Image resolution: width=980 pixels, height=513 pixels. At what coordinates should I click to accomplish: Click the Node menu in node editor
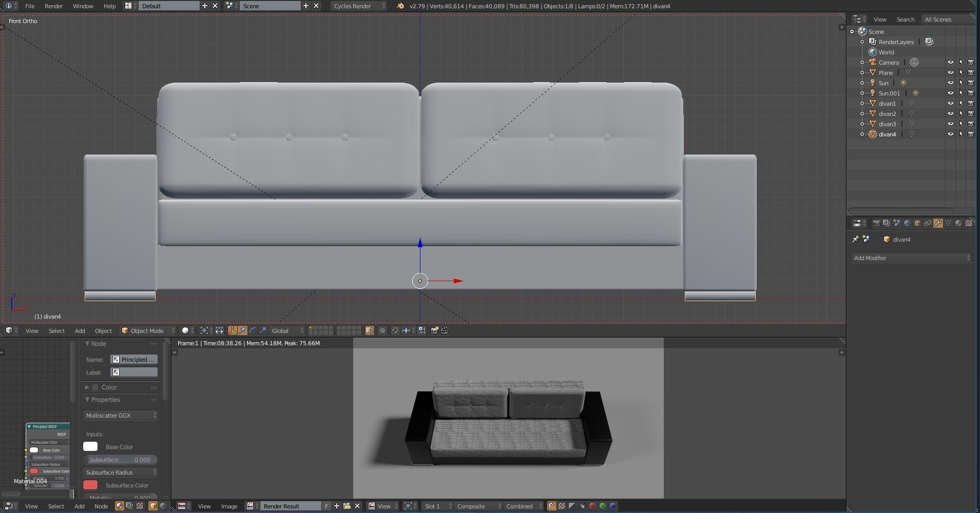[101, 506]
